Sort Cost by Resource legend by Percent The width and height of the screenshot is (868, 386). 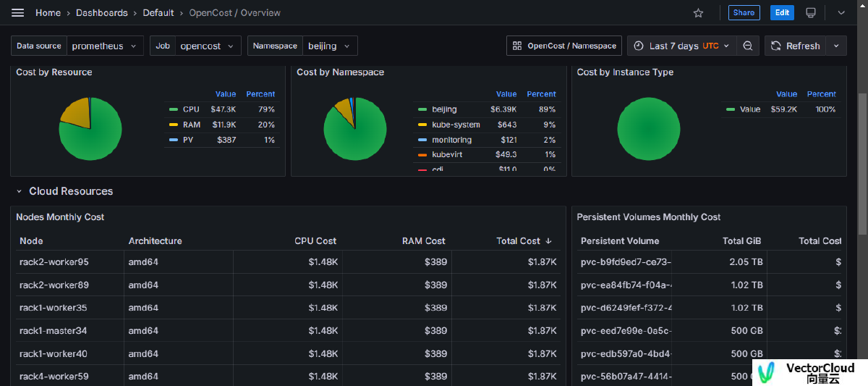click(x=260, y=94)
